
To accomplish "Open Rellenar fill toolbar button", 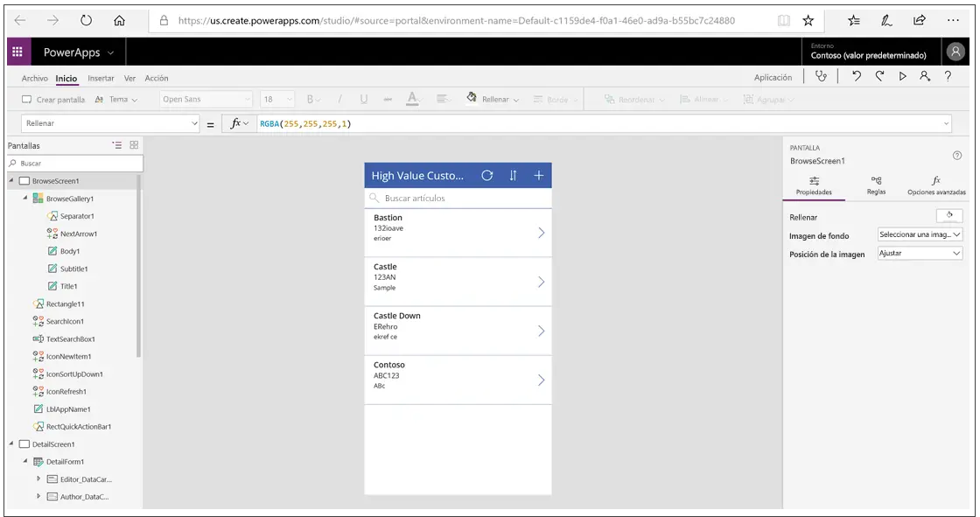I will [493, 99].
